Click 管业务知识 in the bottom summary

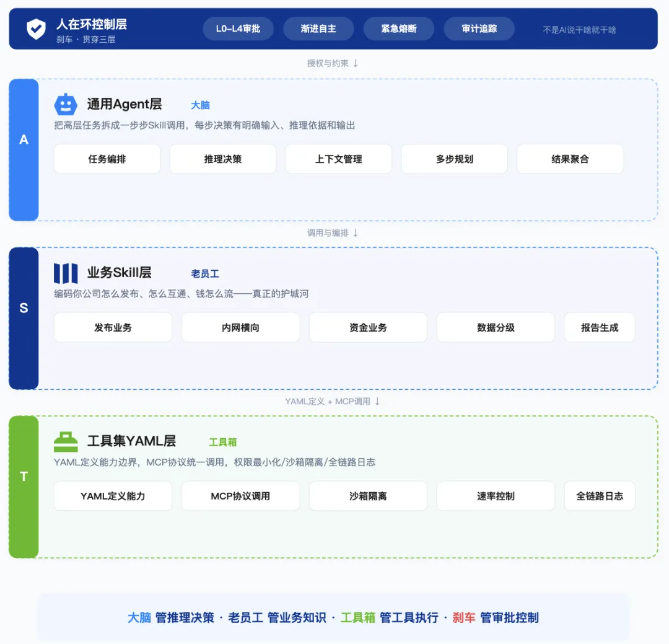coord(297,617)
